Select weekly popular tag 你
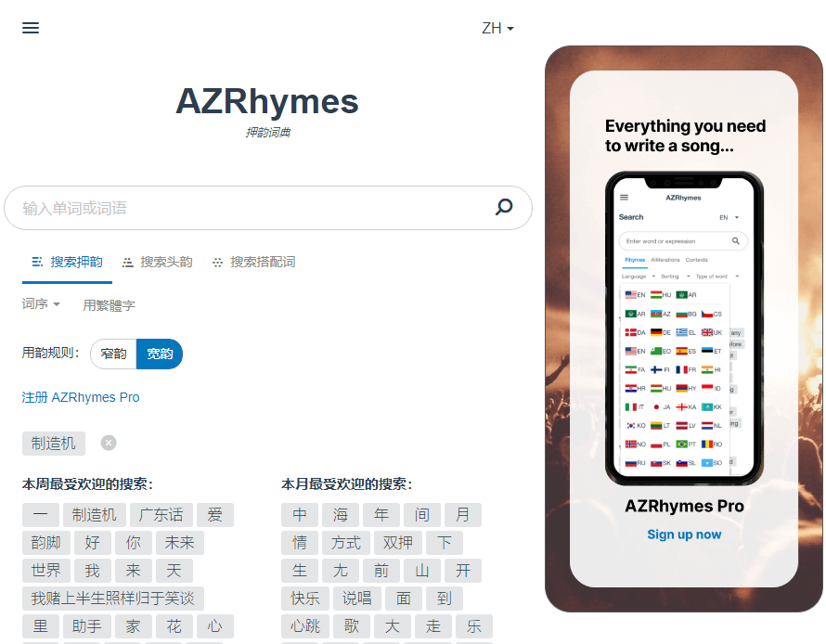The width and height of the screenshot is (826, 644). (x=134, y=543)
